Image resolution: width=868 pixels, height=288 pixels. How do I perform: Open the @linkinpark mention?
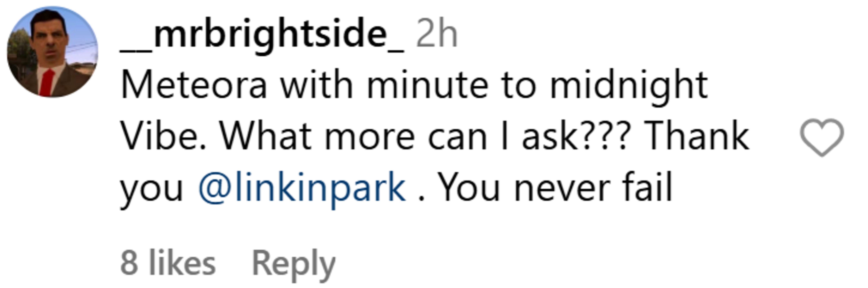click(x=302, y=187)
